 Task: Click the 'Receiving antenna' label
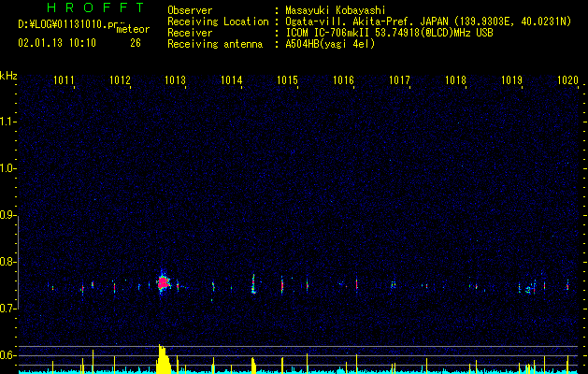pos(215,44)
